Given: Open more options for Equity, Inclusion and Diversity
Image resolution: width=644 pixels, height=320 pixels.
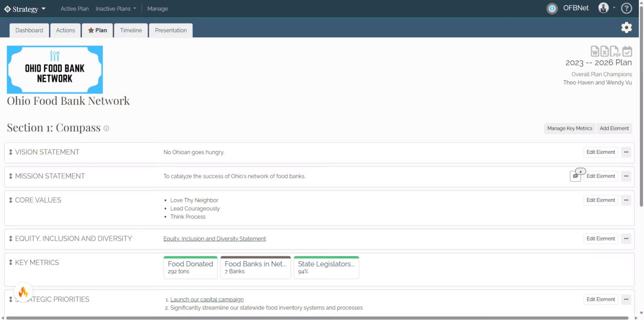Looking at the screenshot, I should [626, 238].
